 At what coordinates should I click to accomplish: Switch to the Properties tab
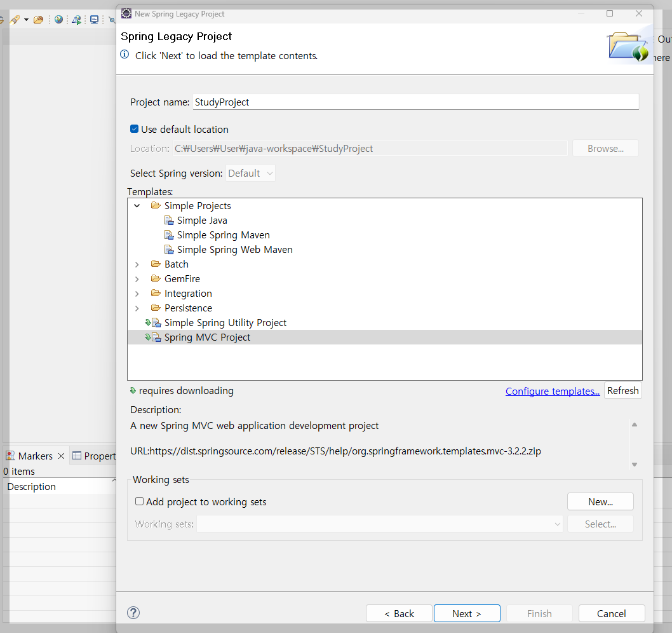(x=94, y=456)
